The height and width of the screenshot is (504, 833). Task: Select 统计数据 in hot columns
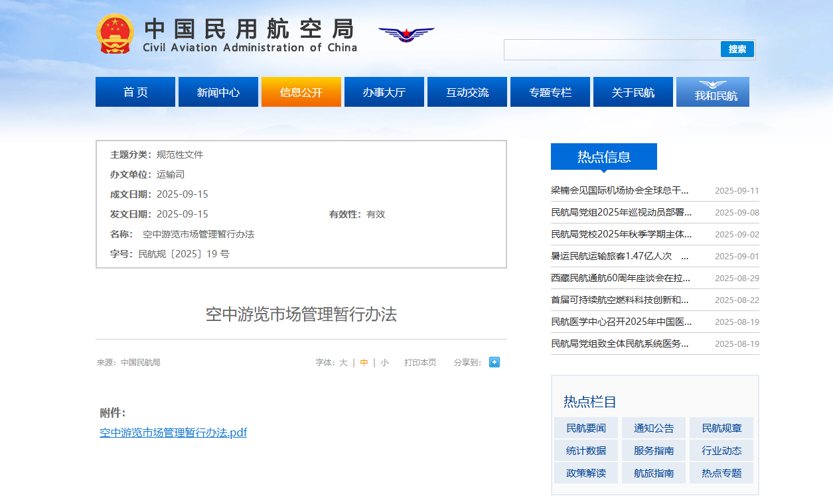pyautogui.click(x=586, y=451)
